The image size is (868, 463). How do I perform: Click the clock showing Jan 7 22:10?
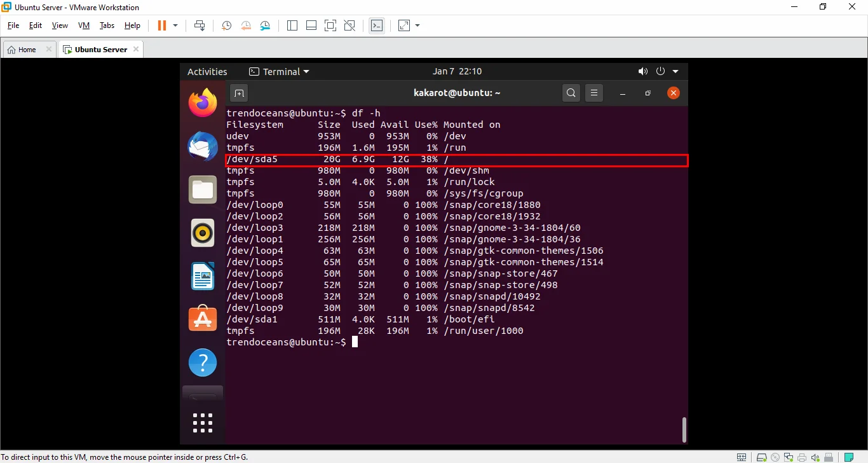pyautogui.click(x=458, y=71)
